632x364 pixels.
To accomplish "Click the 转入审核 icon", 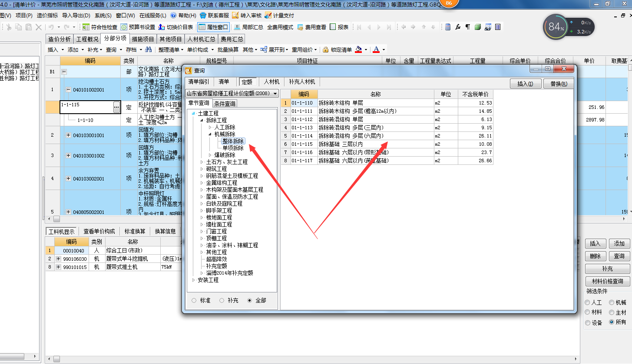I will (x=235, y=15).
